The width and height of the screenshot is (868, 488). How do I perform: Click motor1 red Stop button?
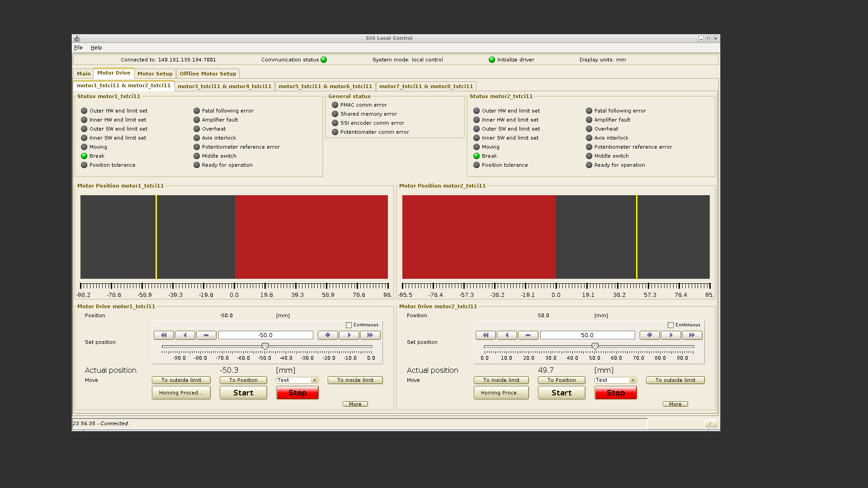click(297, 393)
